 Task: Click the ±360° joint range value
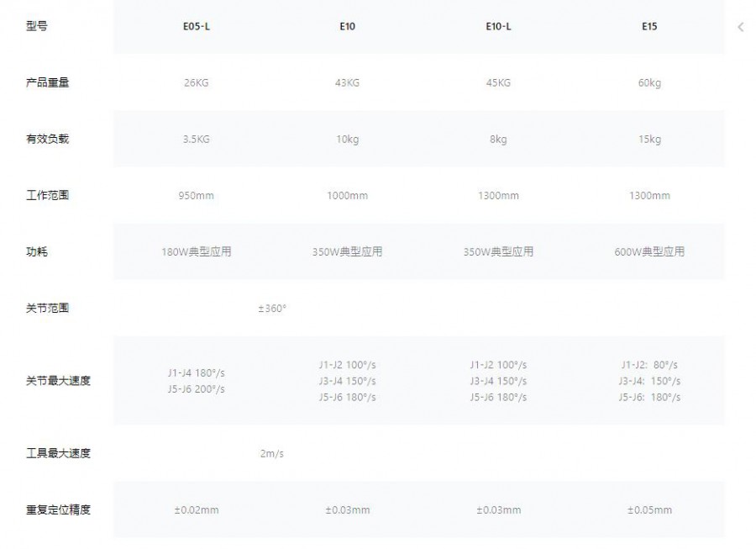(x=272, y=309)
